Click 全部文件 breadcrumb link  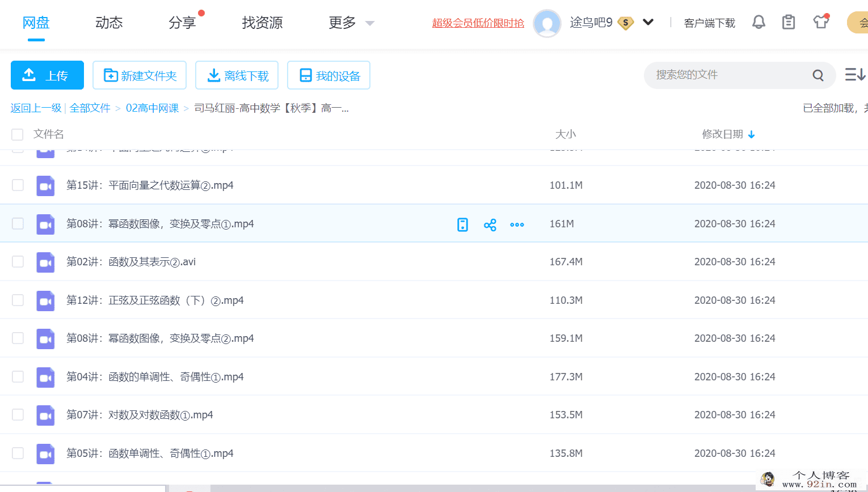pos(90,108)
